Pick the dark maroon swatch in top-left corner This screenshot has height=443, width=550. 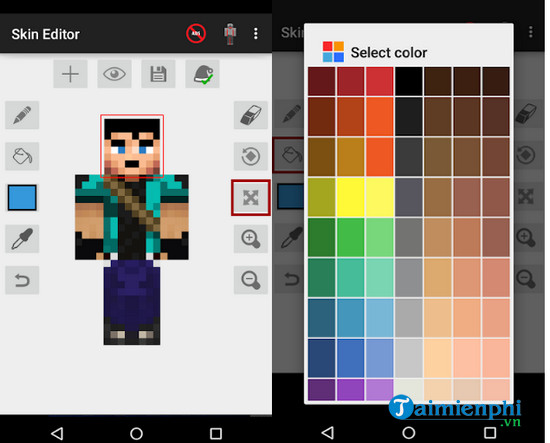point(321,81)
